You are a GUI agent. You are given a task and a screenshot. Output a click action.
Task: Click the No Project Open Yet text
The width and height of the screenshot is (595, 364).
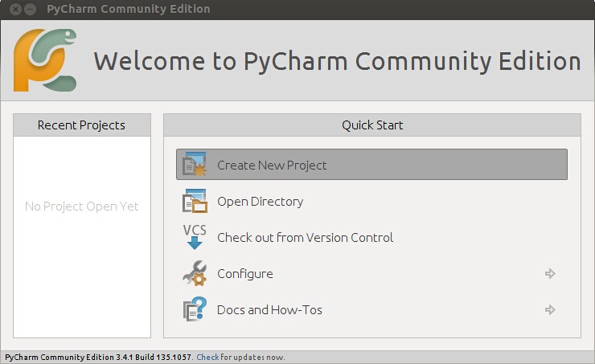[81, 207]
